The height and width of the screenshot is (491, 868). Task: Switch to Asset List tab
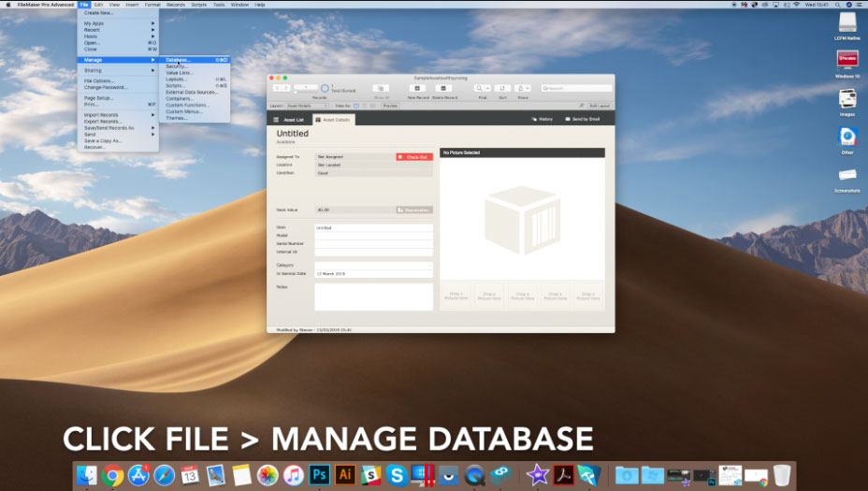(289, 120)
